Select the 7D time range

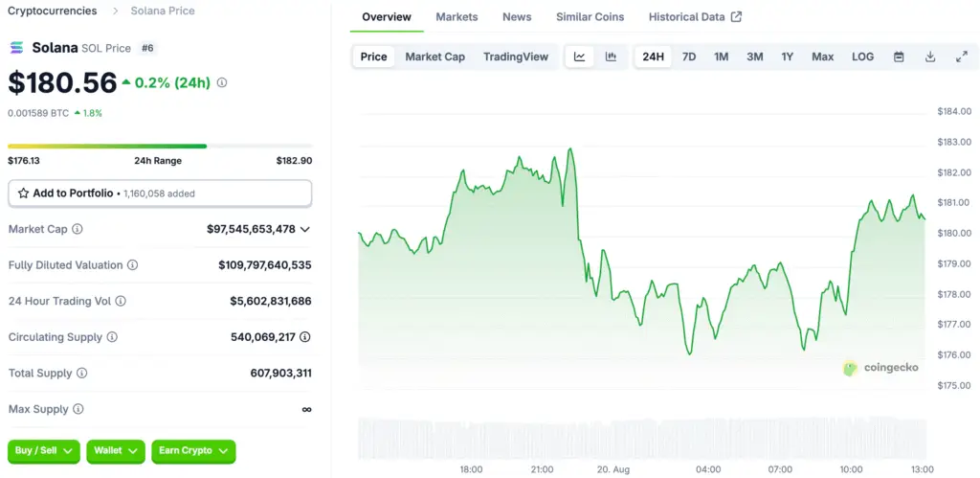689,57
